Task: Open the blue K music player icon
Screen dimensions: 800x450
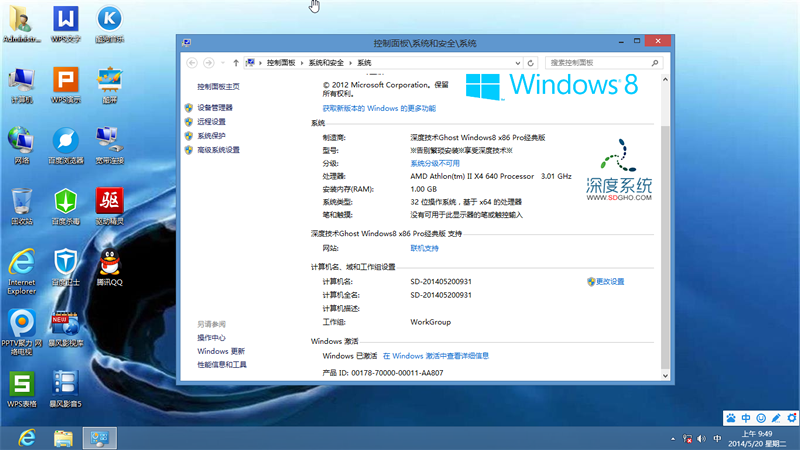Action: pyautogui.click(x=109, y=24)
